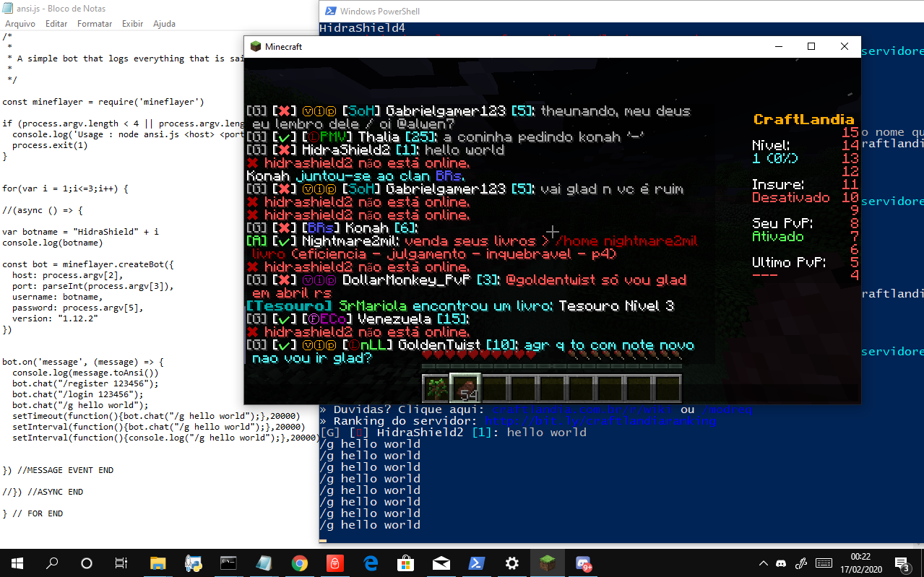Open Ajuda menu in Notepad
The height and width of the screenshot is (577, 924).
click(164, 24)
